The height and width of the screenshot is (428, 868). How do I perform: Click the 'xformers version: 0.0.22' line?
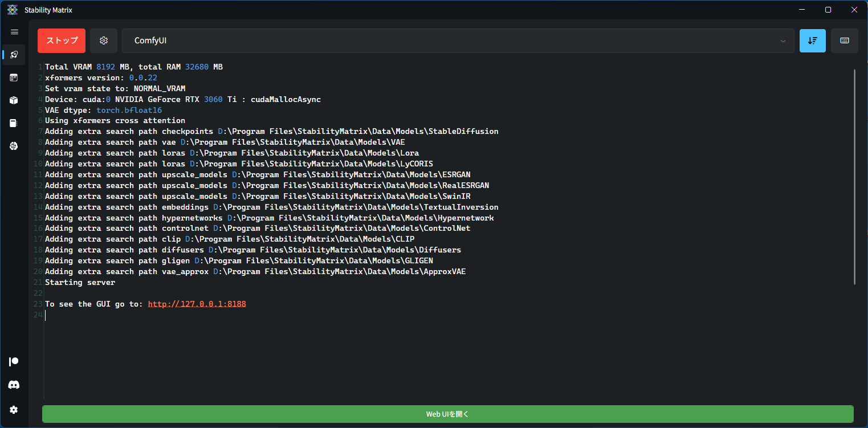click(101, 78)
